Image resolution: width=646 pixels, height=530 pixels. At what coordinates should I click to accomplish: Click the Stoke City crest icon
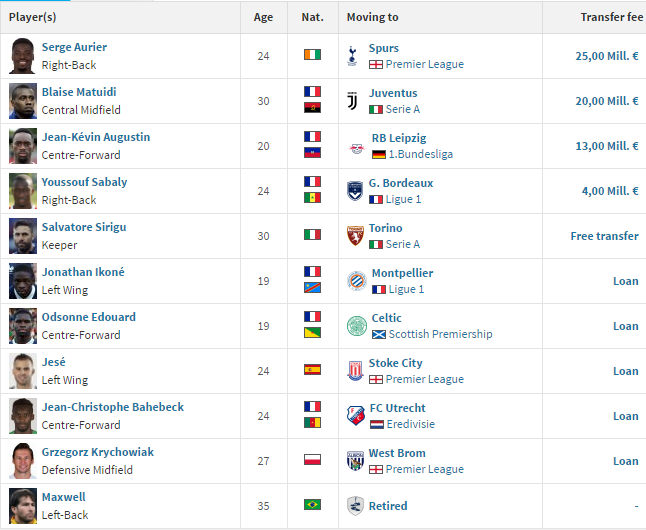coord(355,371)
